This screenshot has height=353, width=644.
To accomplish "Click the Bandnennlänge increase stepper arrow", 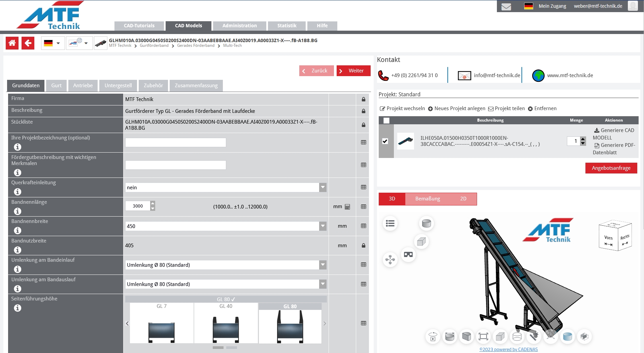I will click(152, 203).
